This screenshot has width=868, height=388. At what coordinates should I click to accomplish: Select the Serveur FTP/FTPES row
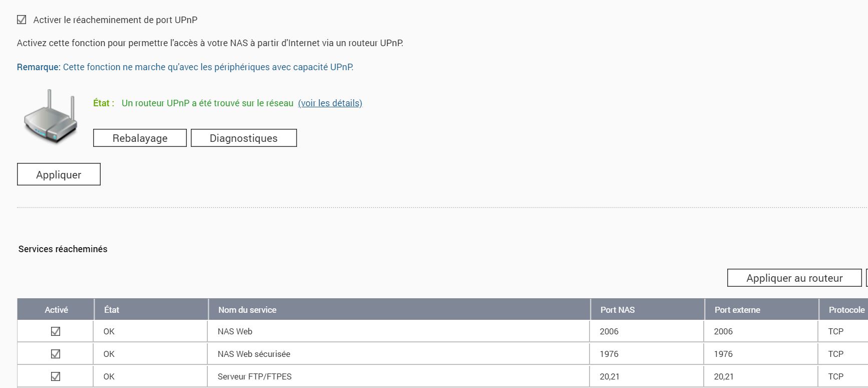click(351, 376)
